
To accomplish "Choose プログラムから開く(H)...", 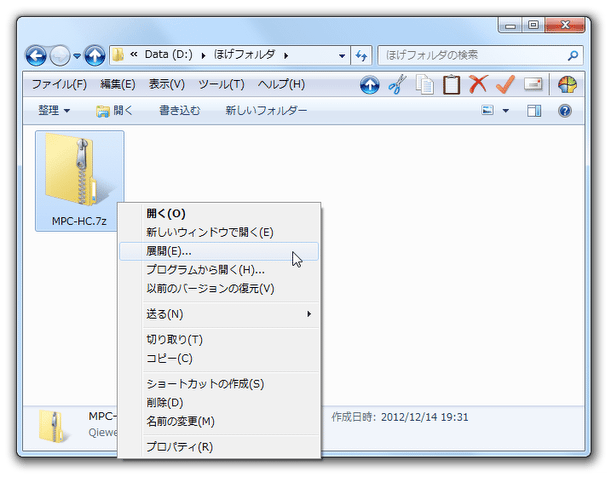I will 219,270.
